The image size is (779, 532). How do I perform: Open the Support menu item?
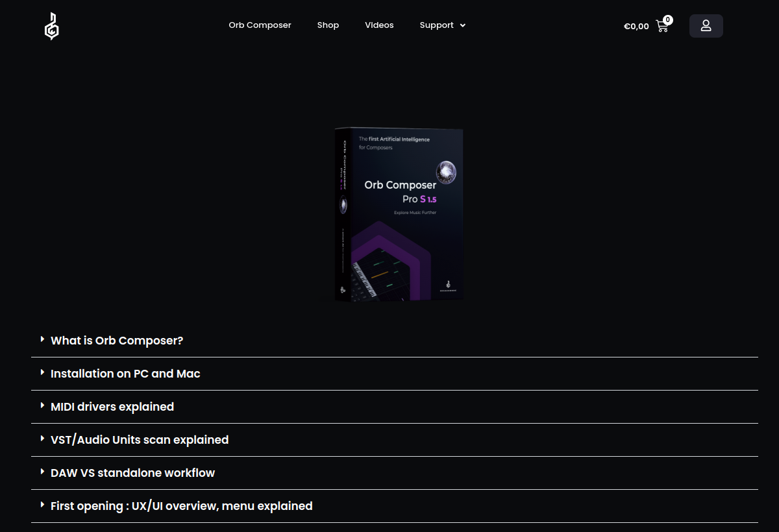coord(436,25)
